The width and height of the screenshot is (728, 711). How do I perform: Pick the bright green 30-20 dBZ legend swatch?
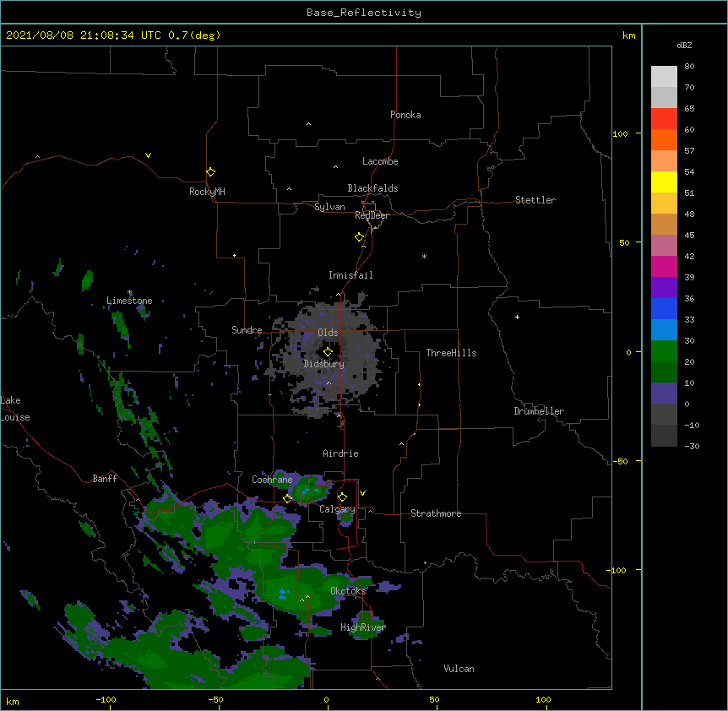coord(664,351)
